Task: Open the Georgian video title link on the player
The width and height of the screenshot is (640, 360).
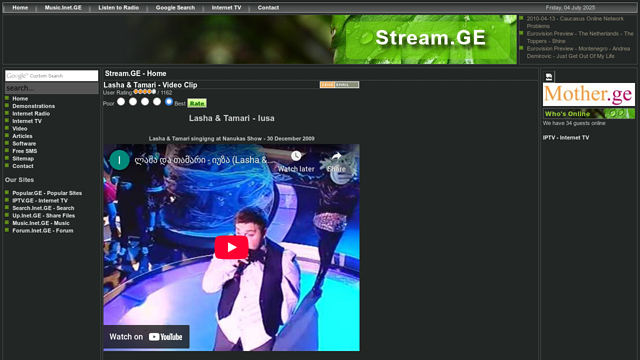Action: click(x=202, y=160)
